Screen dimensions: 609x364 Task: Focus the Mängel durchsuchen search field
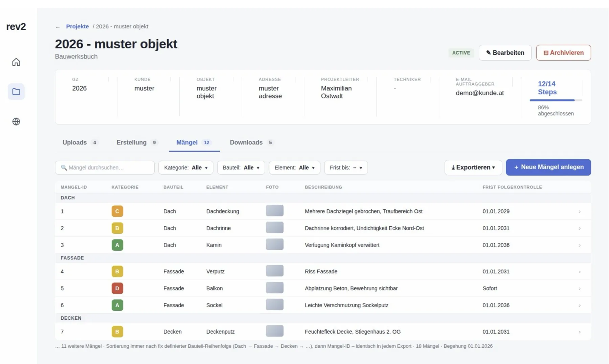pos(105,168)
